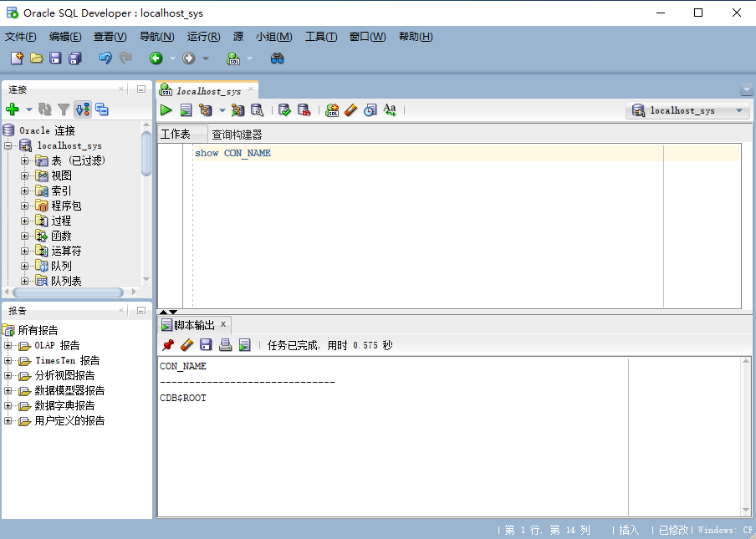This screenshot has height=539, width=756.
Task: Open the Back button history dropdown arrow
Action: click(x=172, y=58)
